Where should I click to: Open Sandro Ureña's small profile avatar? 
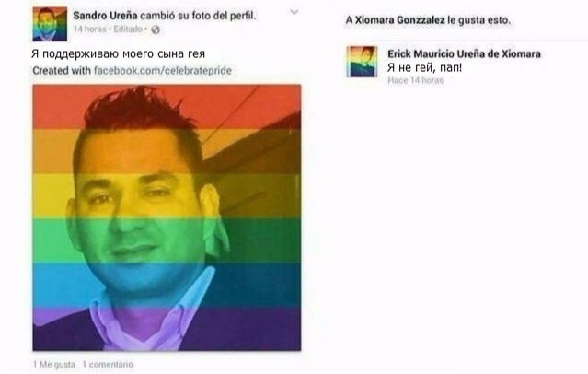click(x=50, y=24)
